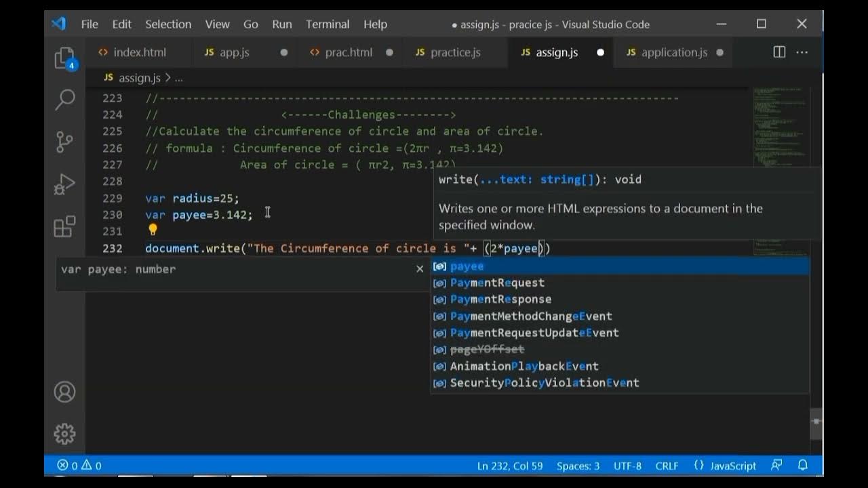Click the feedback icon in status bar

(x=776, y=466)
